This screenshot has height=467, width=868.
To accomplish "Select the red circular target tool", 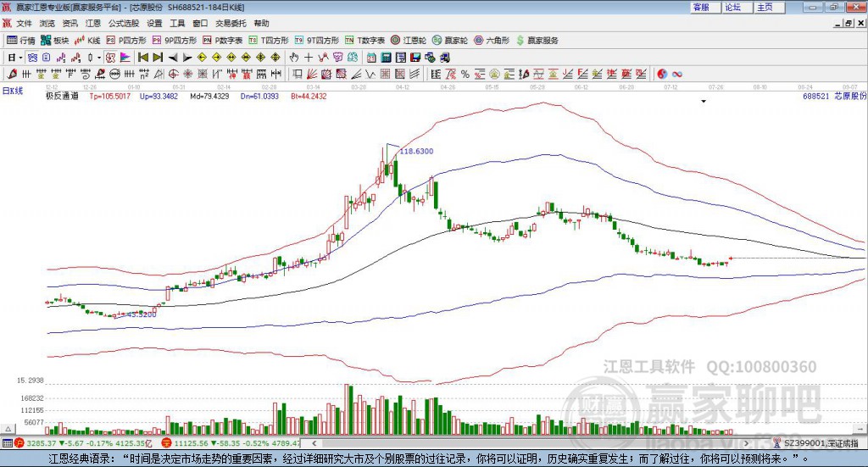I will pos(173,74).
